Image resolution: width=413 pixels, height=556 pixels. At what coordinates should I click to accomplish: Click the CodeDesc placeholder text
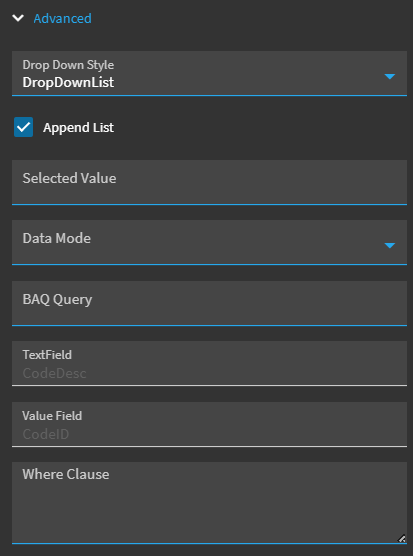[x=55, y=373]
